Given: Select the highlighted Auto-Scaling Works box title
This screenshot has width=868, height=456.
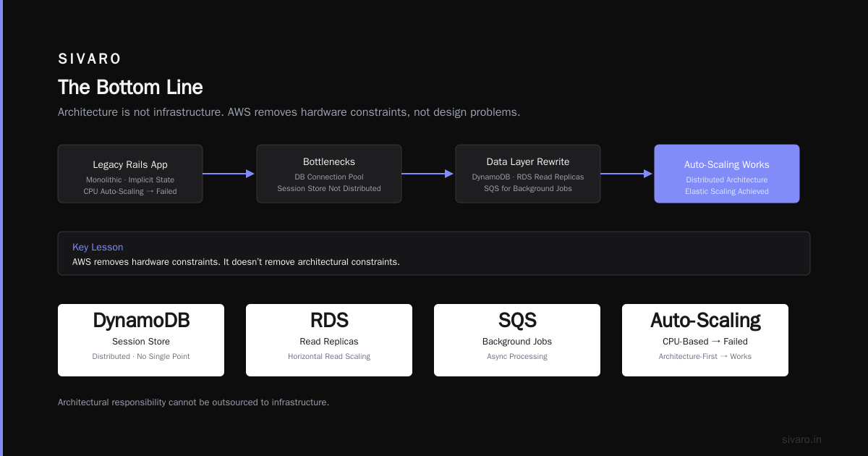Looking at the screenshot, I should point(727,164).
